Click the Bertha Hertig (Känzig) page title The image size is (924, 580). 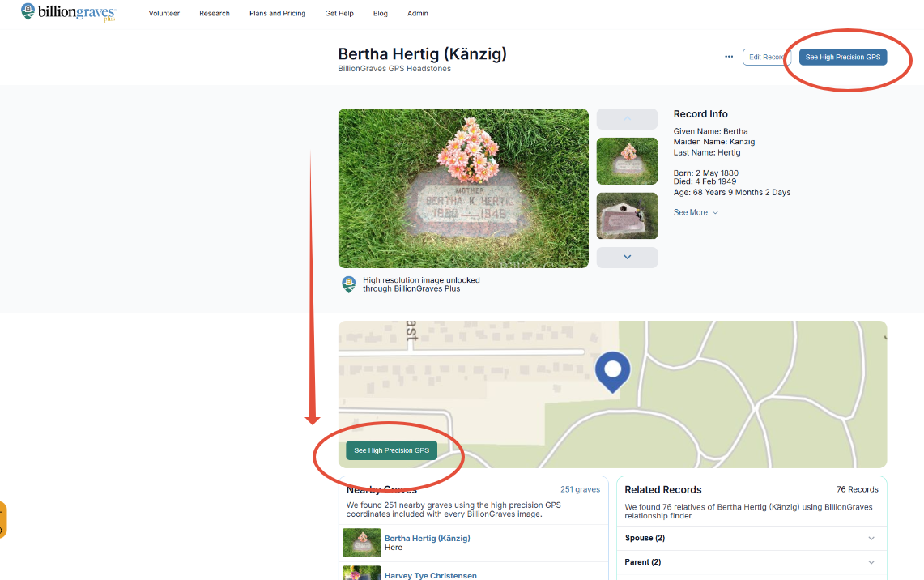pos(422,53)
